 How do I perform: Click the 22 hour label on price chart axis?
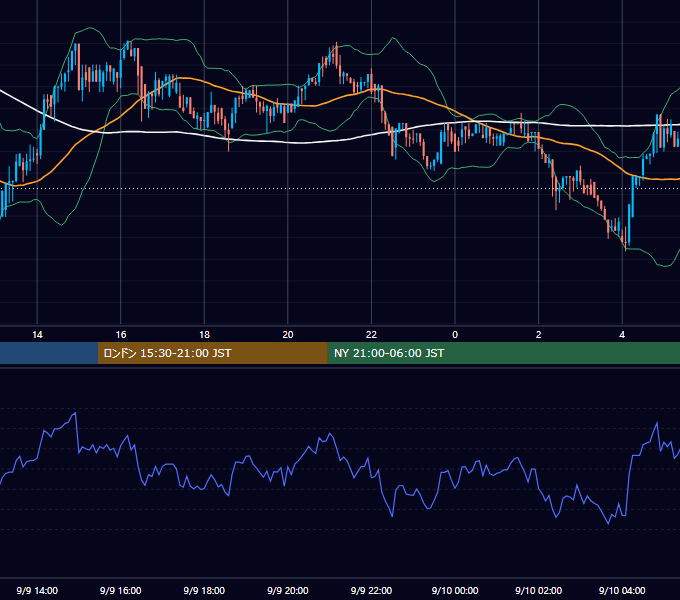click(x=371, y=335)
